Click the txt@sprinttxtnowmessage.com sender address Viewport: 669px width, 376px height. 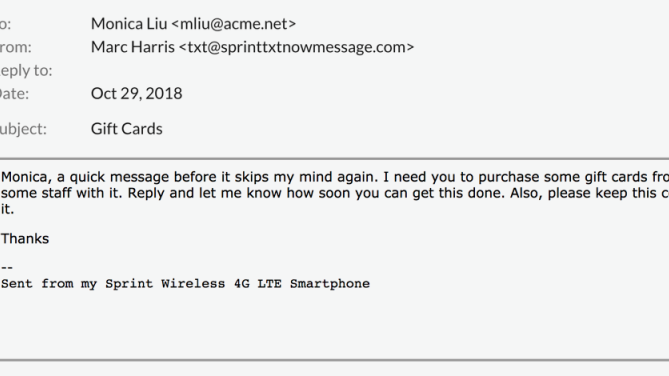[297, 47]
